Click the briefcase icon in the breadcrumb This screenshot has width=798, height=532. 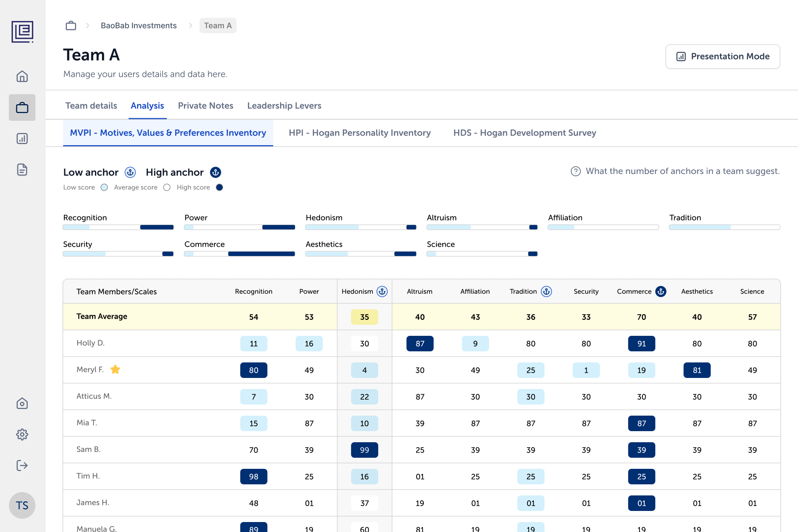[71, 25]
